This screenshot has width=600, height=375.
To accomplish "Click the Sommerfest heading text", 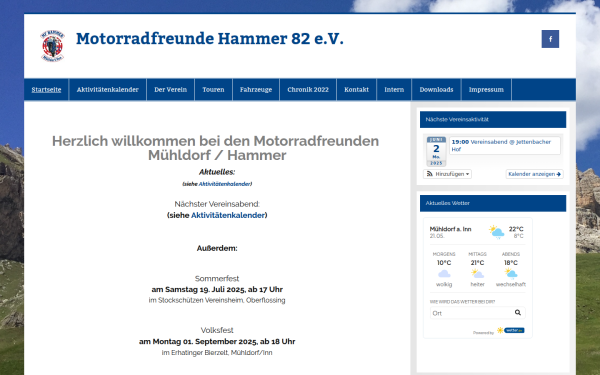I will coord(217,279).
